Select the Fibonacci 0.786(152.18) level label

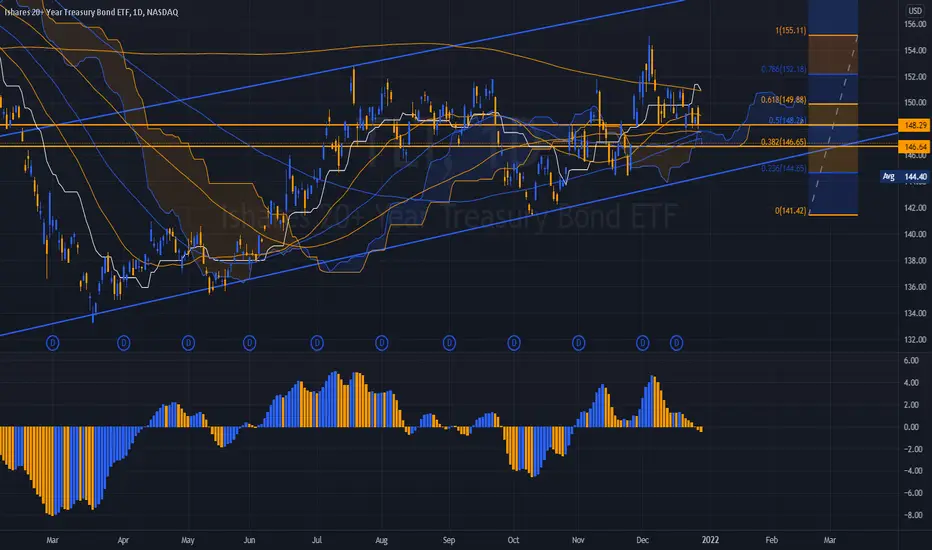[x=783, y=69]
